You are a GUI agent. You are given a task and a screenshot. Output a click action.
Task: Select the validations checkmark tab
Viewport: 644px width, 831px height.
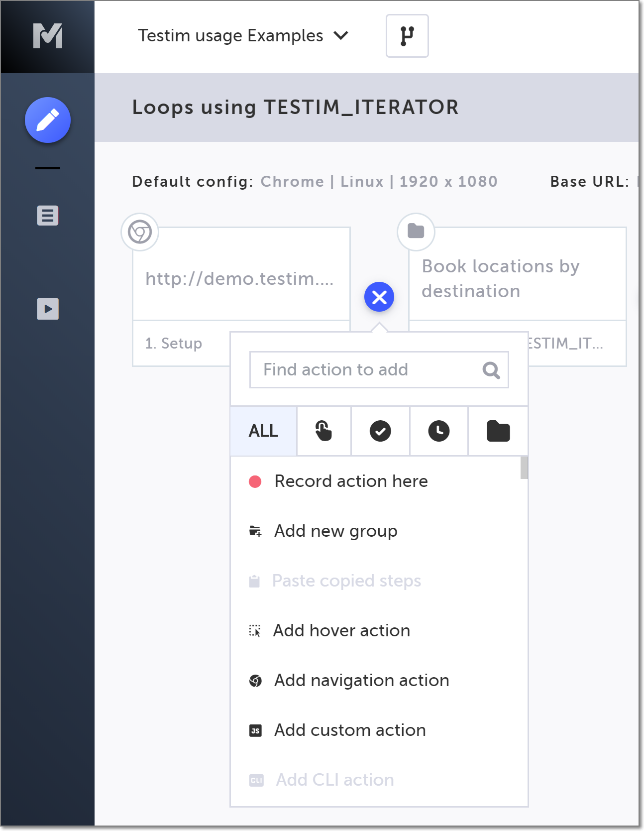coord(380,431)
